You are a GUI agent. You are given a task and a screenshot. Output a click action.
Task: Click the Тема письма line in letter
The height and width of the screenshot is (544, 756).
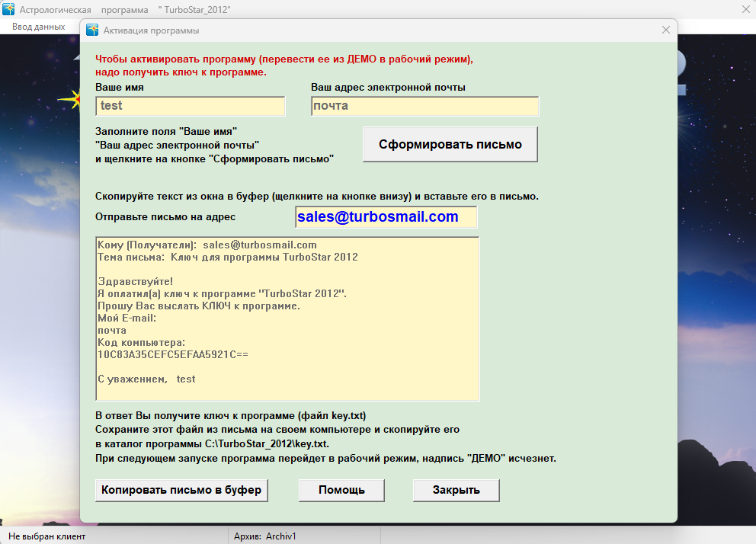tap(228, 258)
